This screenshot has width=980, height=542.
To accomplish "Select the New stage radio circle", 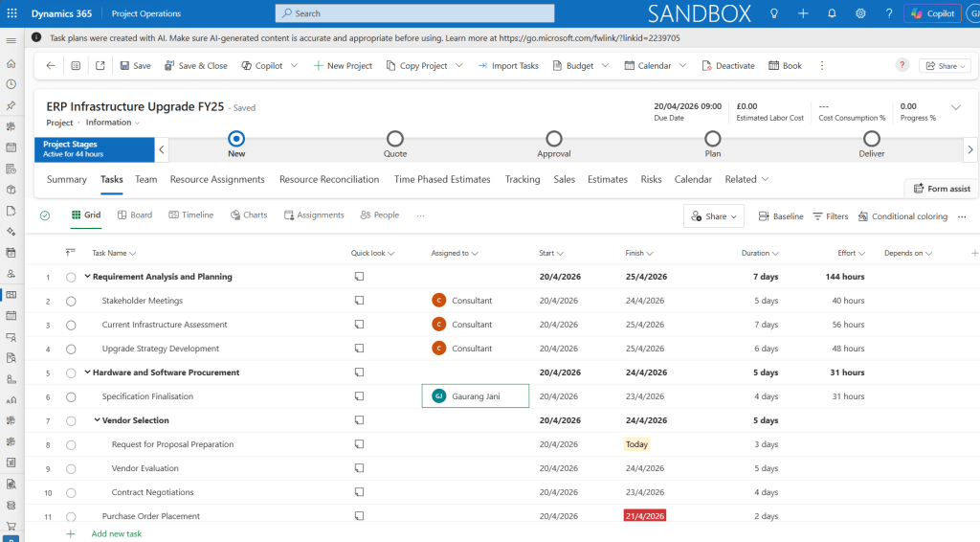I will click(236, 139).
